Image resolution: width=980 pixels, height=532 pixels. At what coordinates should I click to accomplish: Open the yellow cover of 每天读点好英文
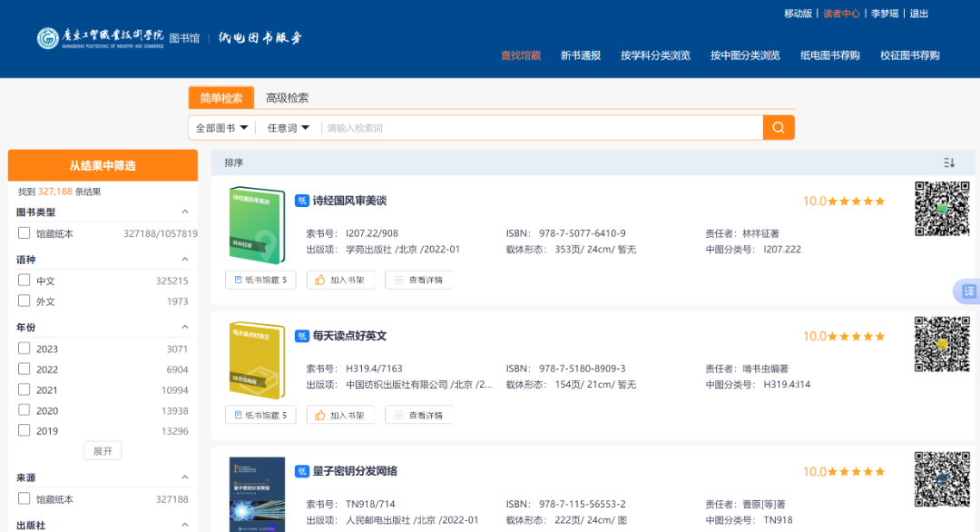(x=257, y=360)
